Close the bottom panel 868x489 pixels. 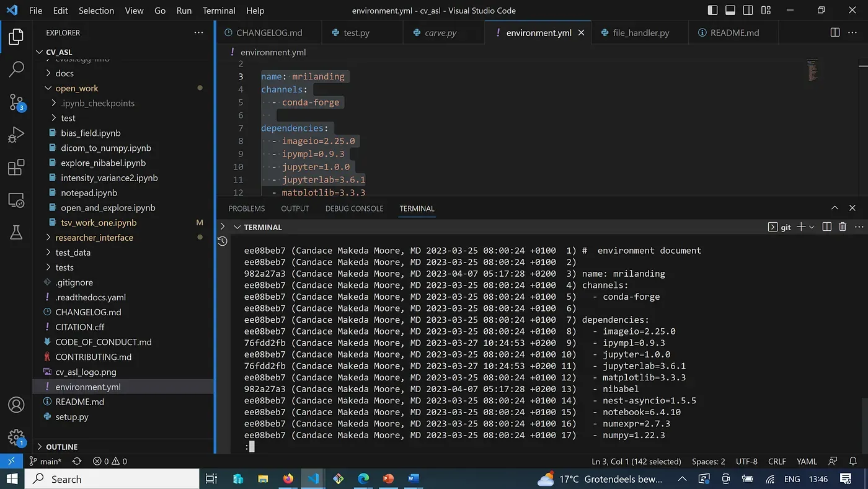852,209
